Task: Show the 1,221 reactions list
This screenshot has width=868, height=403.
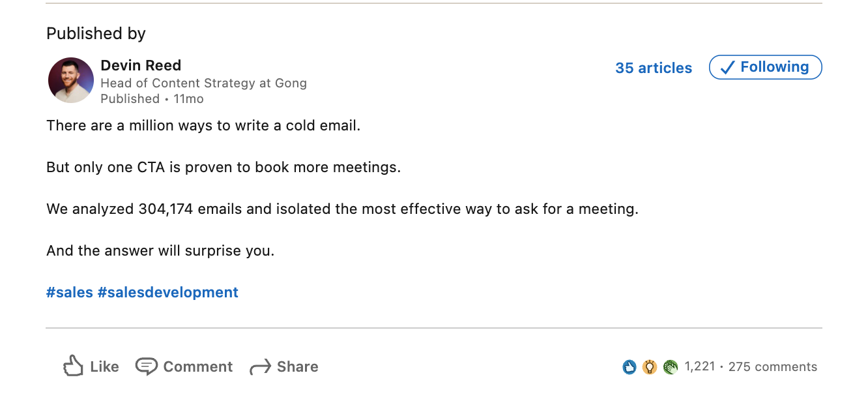Action: (700, 366)
